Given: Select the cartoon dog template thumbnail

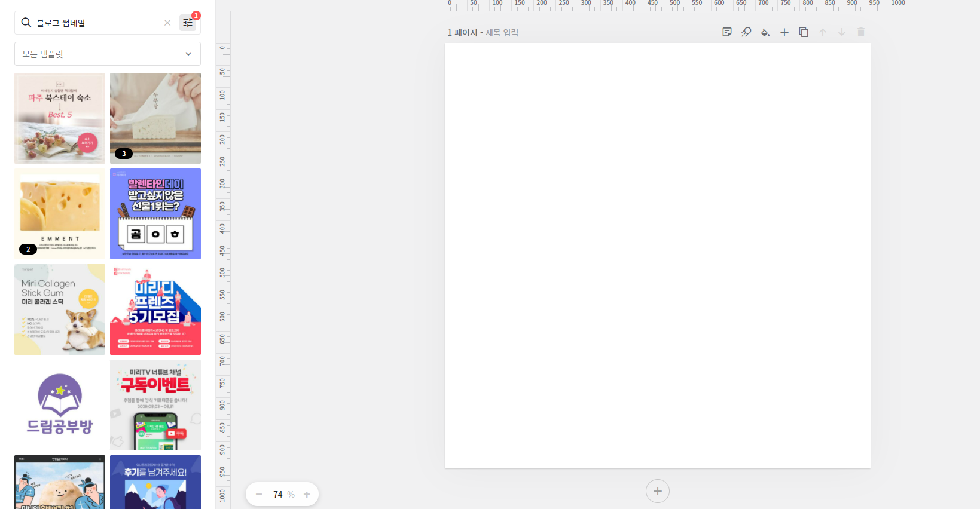Looking at the screenshot, I should [60, 482].
